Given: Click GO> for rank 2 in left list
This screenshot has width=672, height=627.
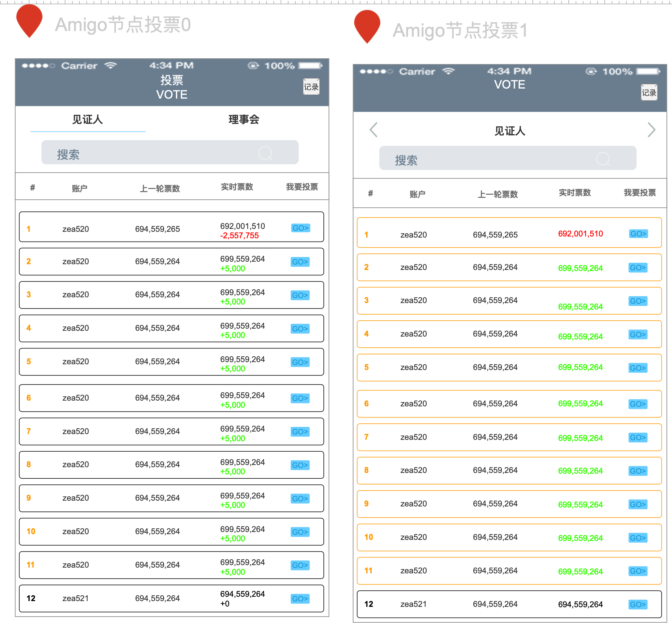Looking at the screenshot, I should [300, 262].
